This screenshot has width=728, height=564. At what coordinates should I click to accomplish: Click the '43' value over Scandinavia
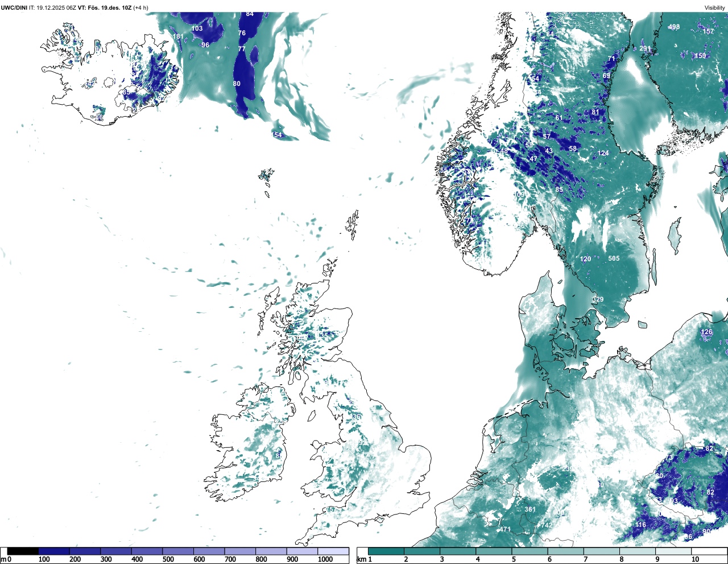coord(549,151)
